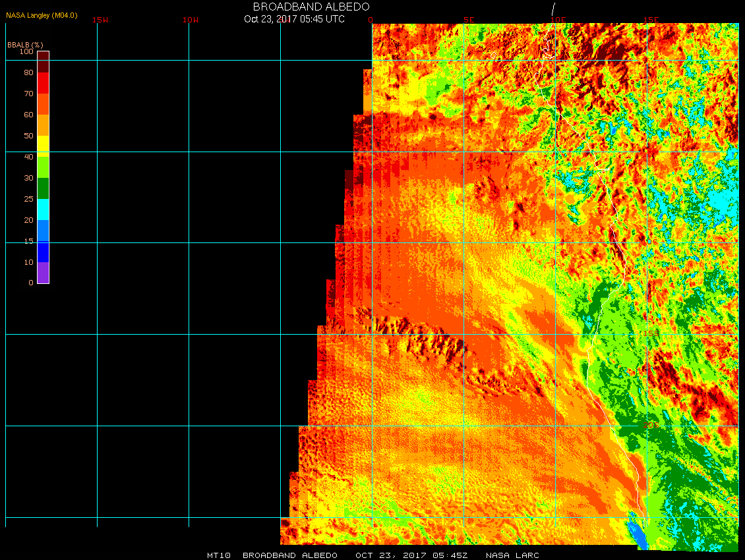
Task: Select the Oct 23, 2017 05:45 UTC timestamp
Action: [294, 19]
